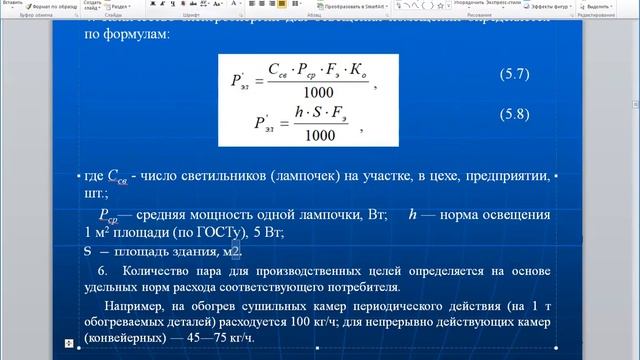Open the Change Case (Aa) menu
Viewport: 640px width, 360px height.
point(218,4)
